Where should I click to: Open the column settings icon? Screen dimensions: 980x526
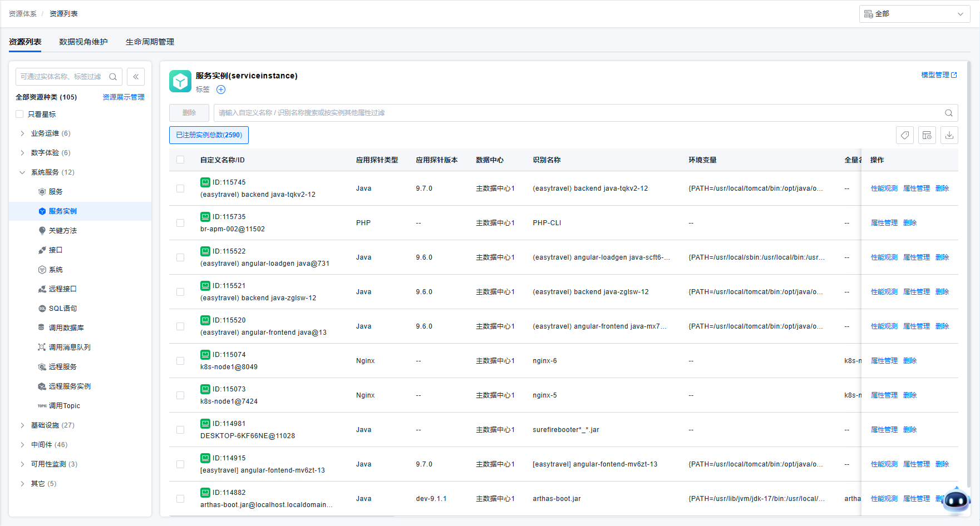(x=927, y=135)
